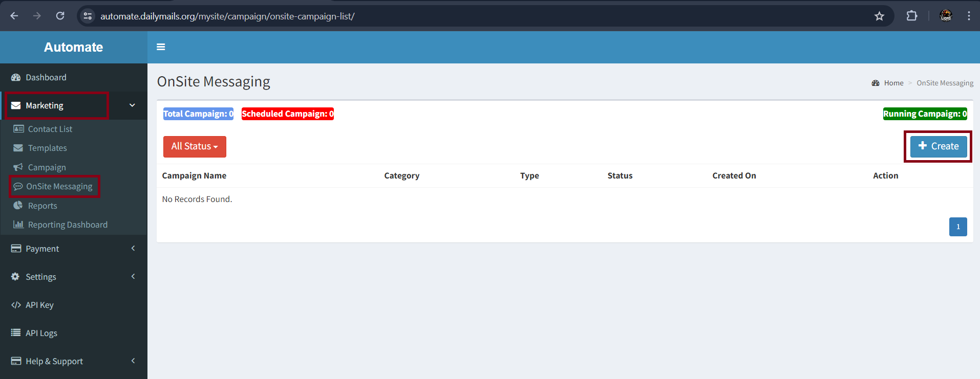Go back with browser back arrow
980x379 pixels.
[14, 16]
